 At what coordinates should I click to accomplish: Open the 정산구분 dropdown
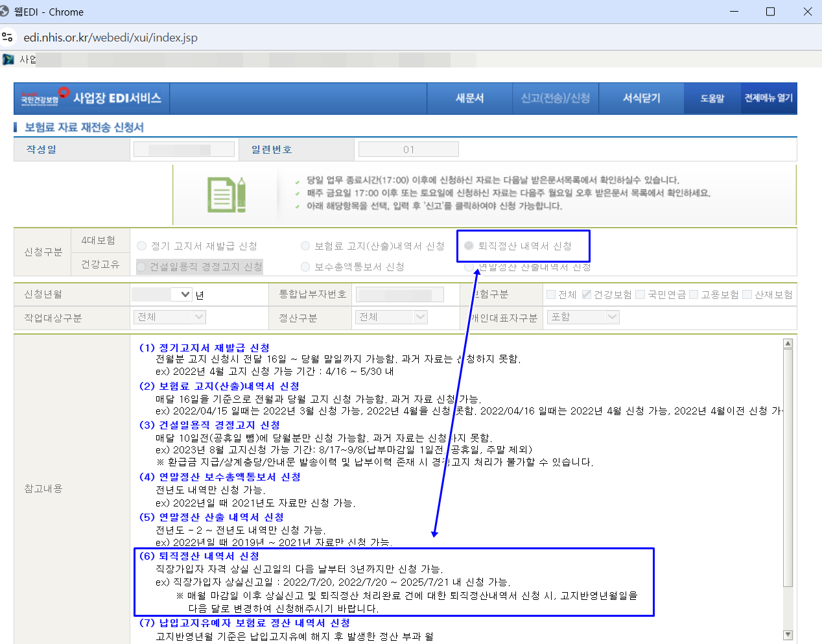[392, 317]
